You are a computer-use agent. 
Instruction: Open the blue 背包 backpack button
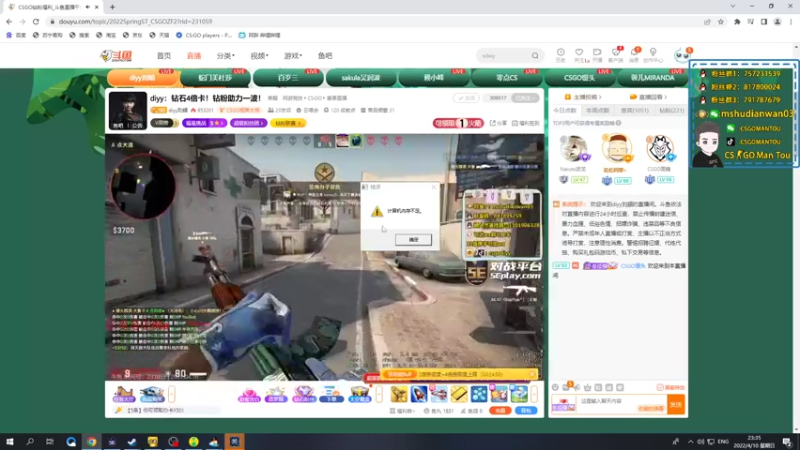click(526, 411)
